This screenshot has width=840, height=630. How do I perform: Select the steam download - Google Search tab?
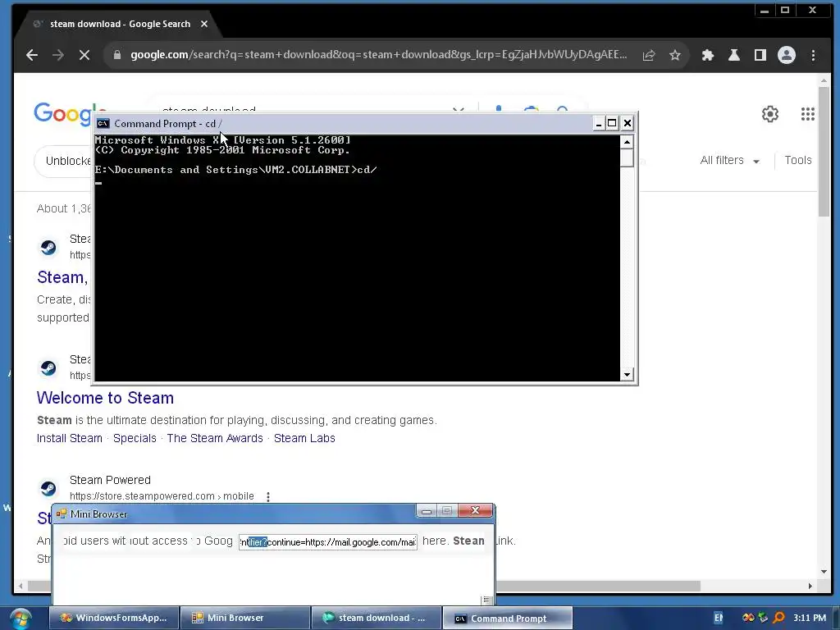[x=120, y=24]
